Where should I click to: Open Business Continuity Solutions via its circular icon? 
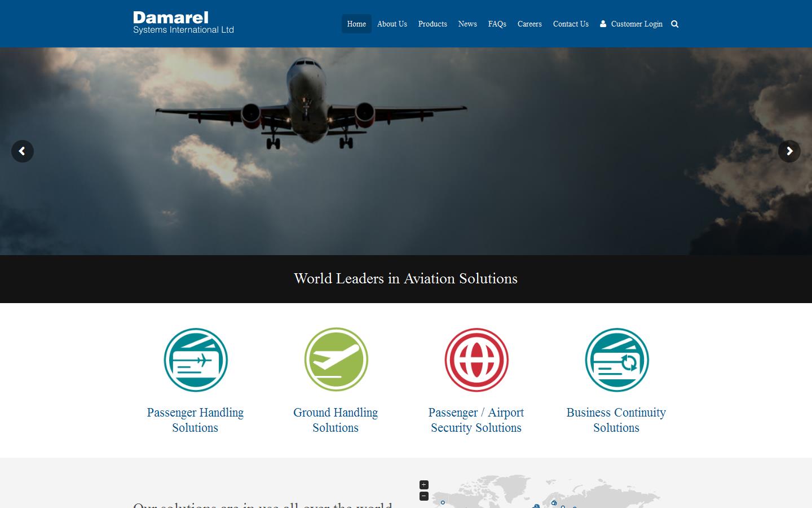pos(616,360)
